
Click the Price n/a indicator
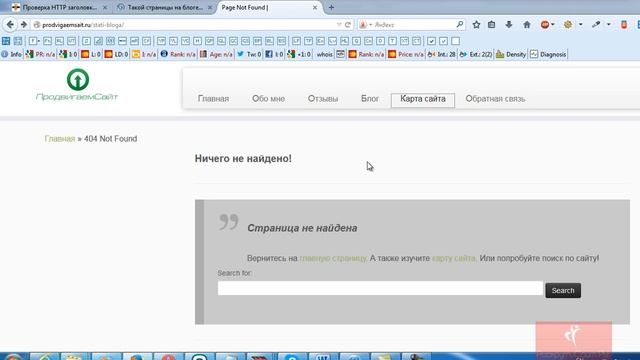(x=406, y=54)
